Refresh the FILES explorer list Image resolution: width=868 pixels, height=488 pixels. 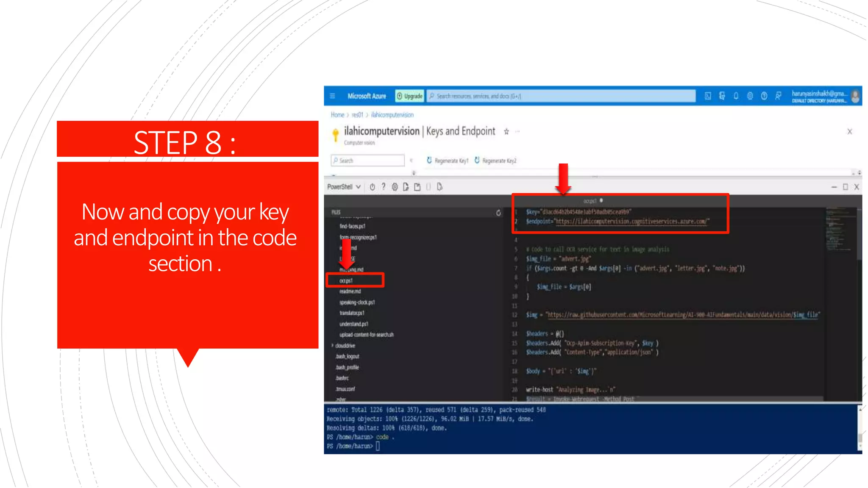498,213
